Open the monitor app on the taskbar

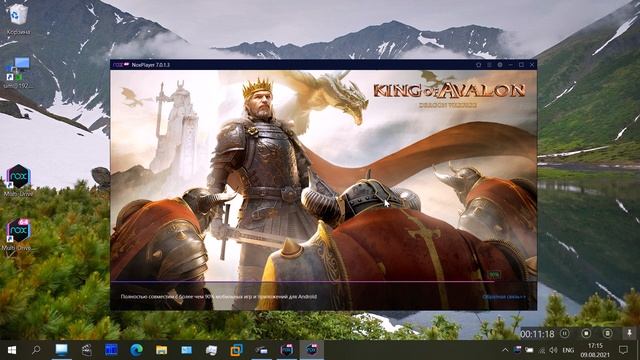coord(62,350)
